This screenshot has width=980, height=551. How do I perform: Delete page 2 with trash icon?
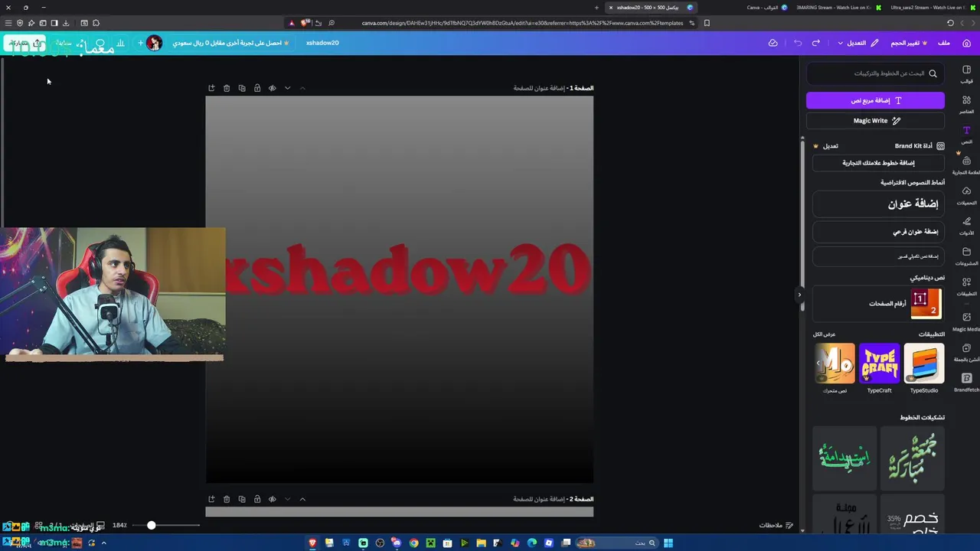click(x=227, y=499)
